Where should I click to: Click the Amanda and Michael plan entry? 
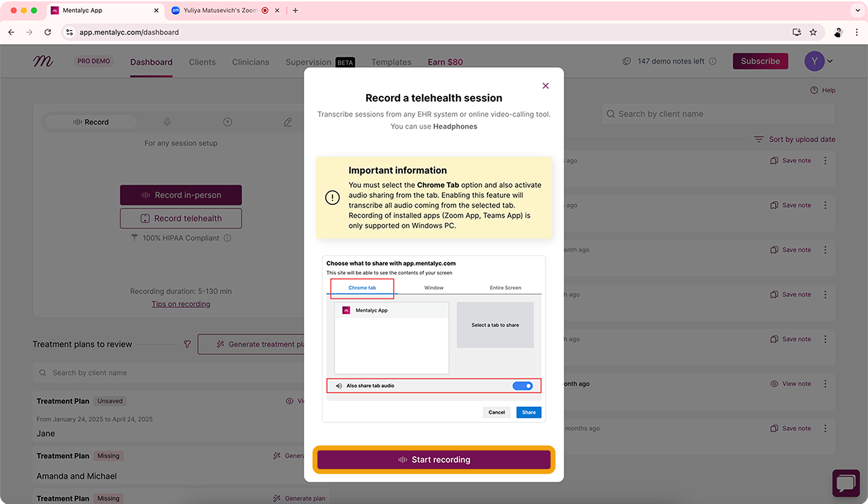click(77, 476)
